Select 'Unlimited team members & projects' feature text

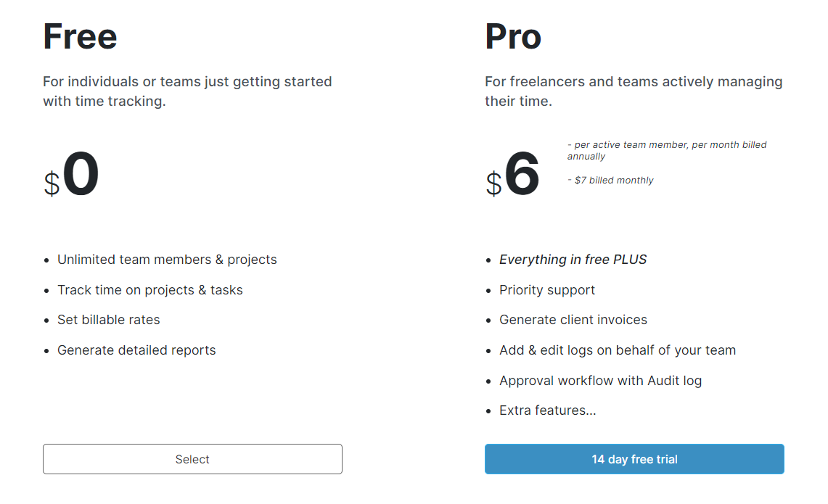[x=167, y=260]
